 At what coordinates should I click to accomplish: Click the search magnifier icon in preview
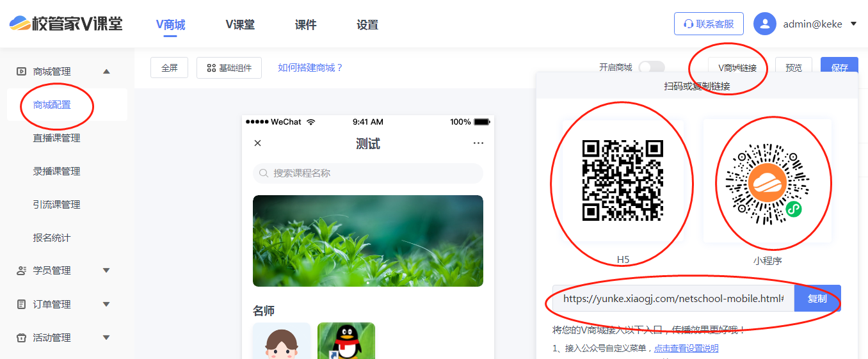tap(264, 173)
